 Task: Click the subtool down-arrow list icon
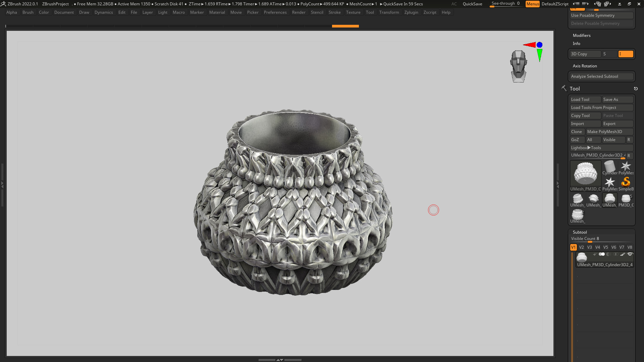(595, 254)
